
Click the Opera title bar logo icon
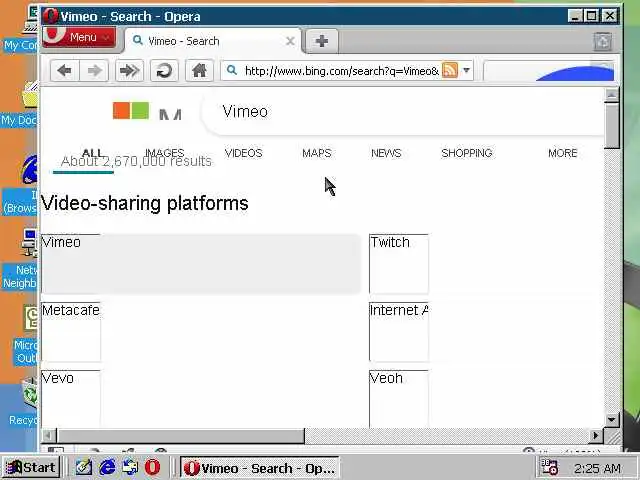point(50,16)
